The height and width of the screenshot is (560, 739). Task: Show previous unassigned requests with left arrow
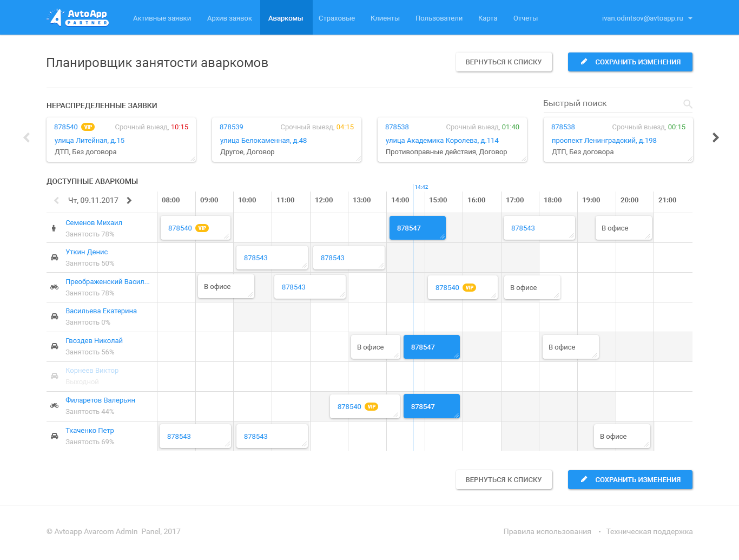pos(27,137)
